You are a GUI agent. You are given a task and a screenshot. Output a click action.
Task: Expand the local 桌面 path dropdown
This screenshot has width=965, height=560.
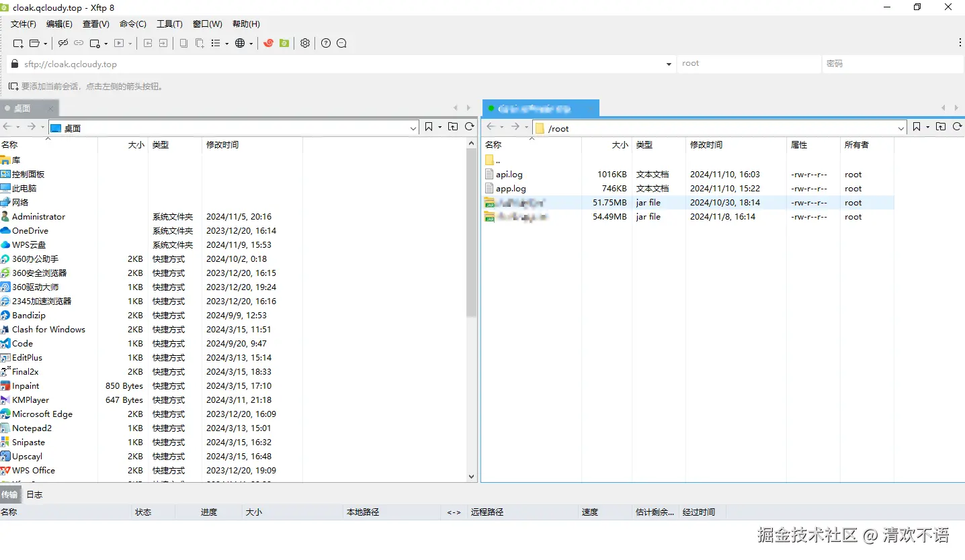(x=413, y=128)
